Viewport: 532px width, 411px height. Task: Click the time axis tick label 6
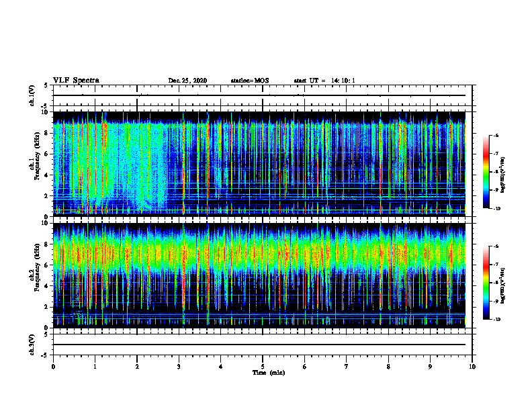[x=305, y=367]
